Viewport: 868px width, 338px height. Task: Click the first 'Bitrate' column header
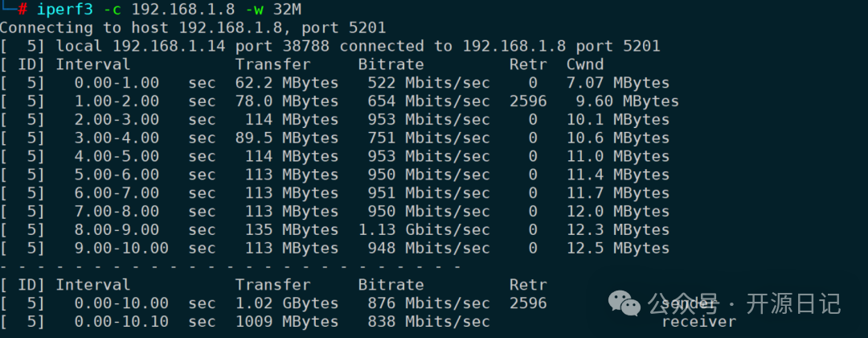(391, 64)
